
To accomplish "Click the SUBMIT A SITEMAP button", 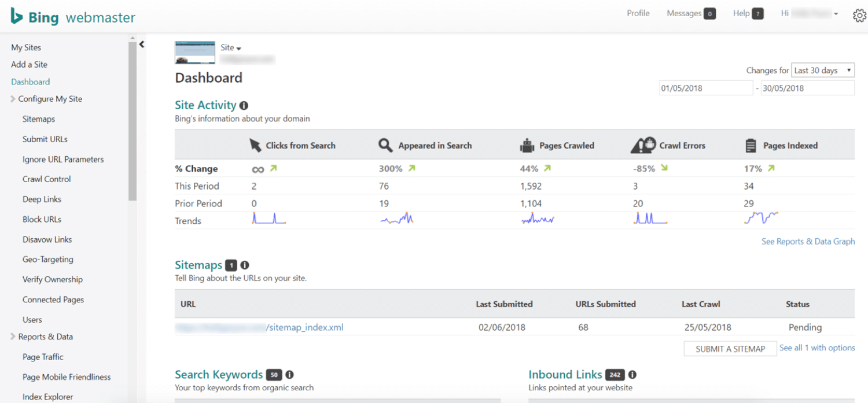I will tap(730, 348).
